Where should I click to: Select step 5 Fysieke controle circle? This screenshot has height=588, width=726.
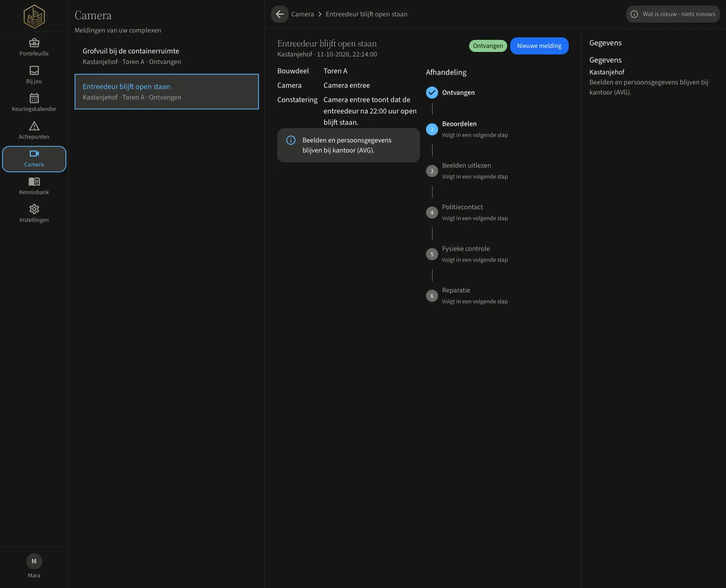tap(432, 254)
